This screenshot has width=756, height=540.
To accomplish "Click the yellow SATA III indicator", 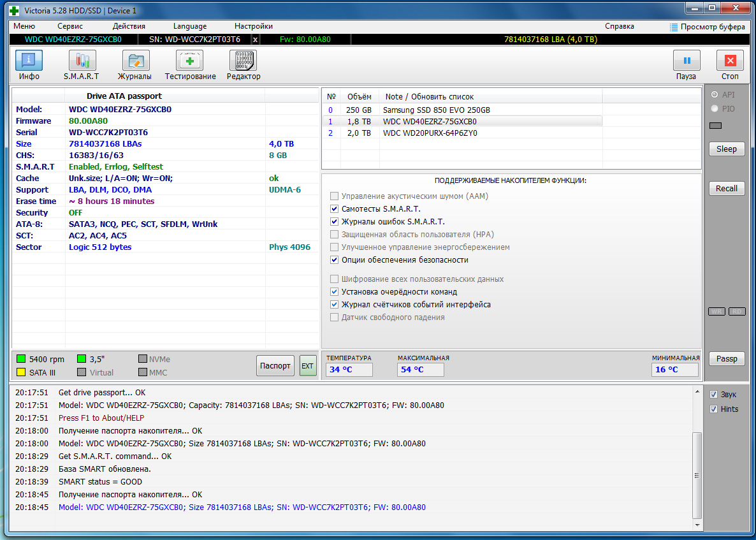I will (x=21, y=372).
